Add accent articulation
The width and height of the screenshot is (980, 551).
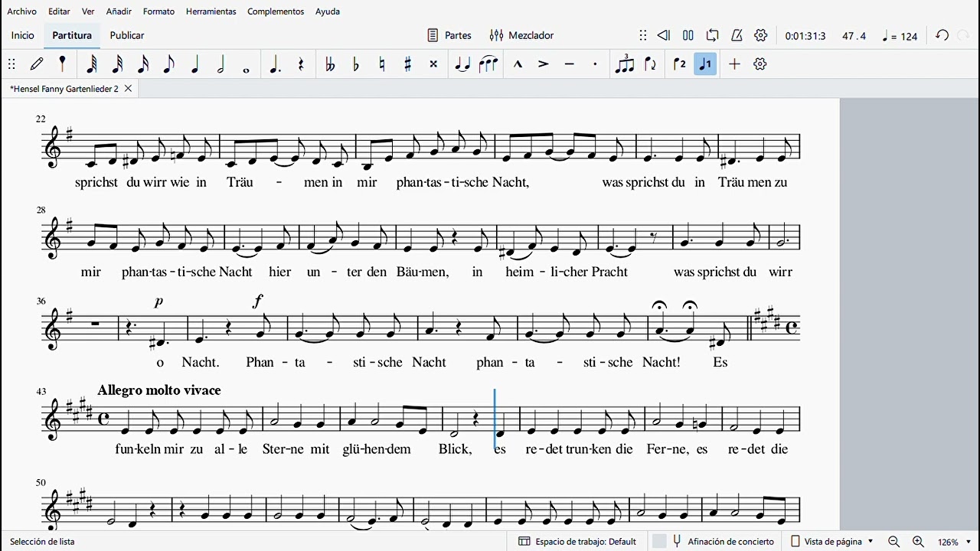click(544, 64)
